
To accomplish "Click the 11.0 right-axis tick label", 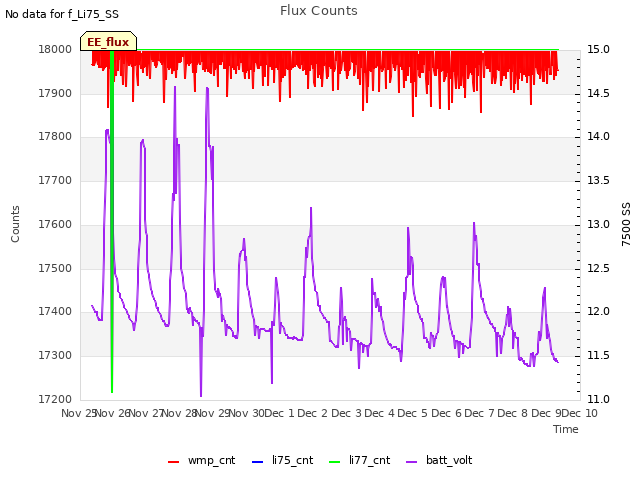I will (598, 399).
